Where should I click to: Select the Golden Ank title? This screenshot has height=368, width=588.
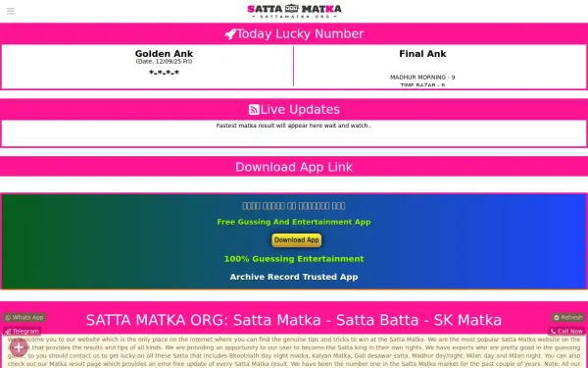pos(164,54)
